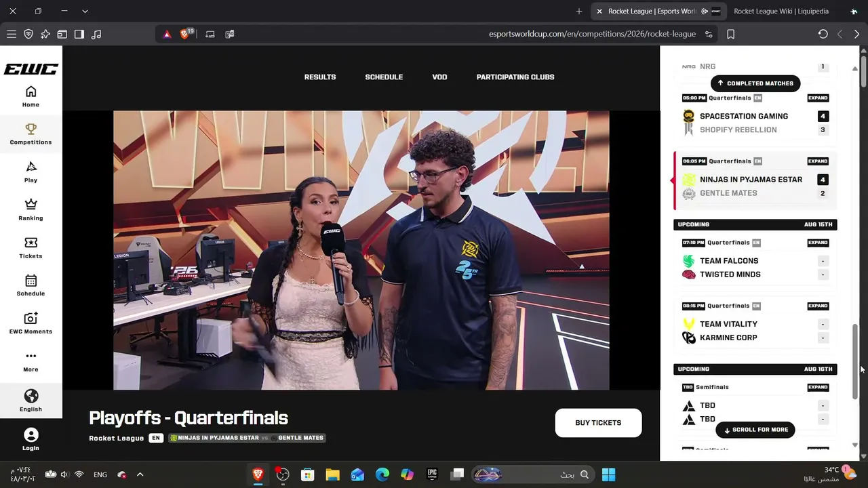Viewport: 868px width, 488px height.
Task: Go to Home in the EWC sidebar
Action: tap(31, 96)
